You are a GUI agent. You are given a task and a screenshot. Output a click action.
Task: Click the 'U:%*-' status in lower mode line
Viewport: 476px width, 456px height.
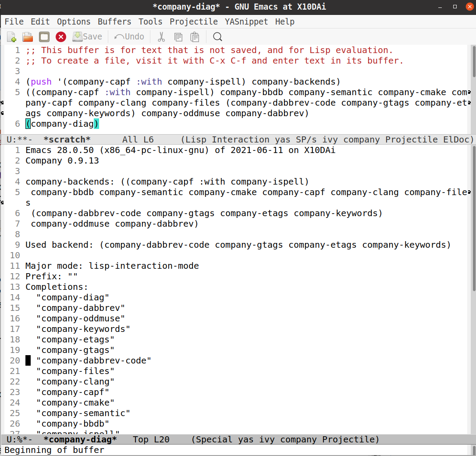[19, 440]
